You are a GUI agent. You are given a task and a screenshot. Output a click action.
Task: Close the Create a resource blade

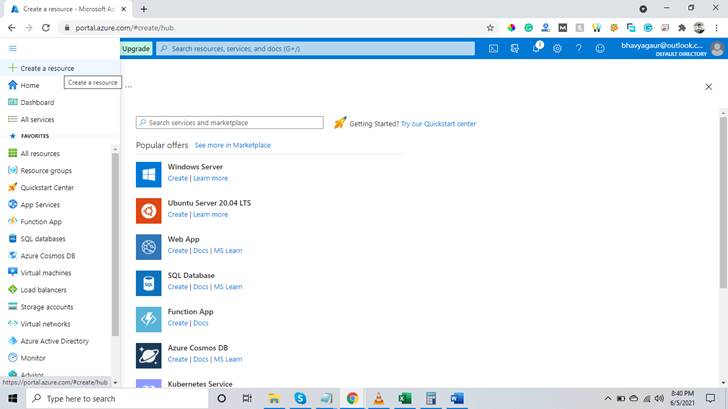(x=708, y=87)
